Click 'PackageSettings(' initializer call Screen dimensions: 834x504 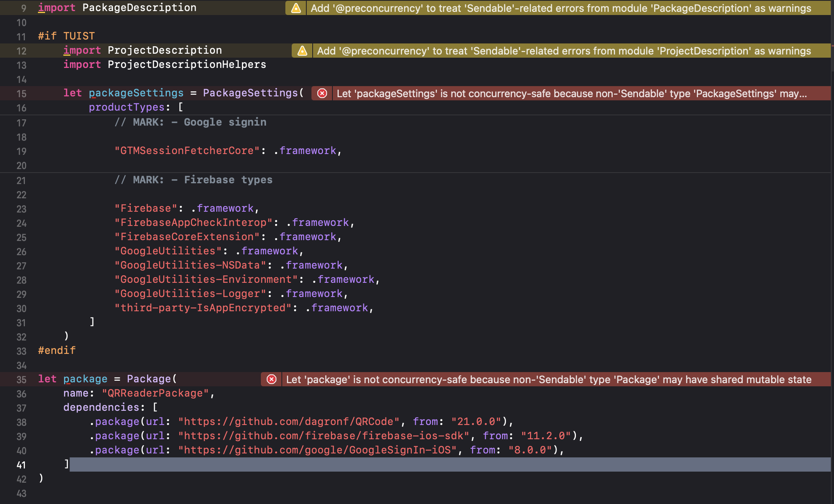point(253,93)
